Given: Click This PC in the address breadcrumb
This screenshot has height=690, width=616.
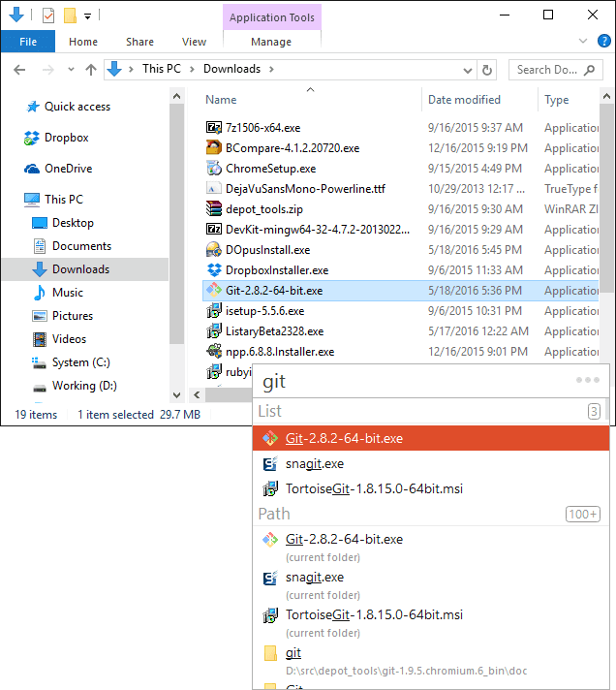Looking at the screenshot, I should click(162, 69).
